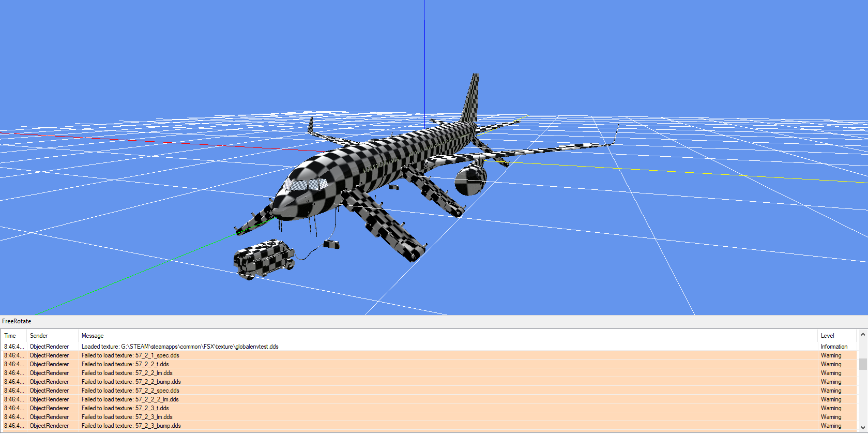Viewport: 868px width, 434px height.
Task: Click the Level column header
Action: pyautogui.click(x=827, y=336)
